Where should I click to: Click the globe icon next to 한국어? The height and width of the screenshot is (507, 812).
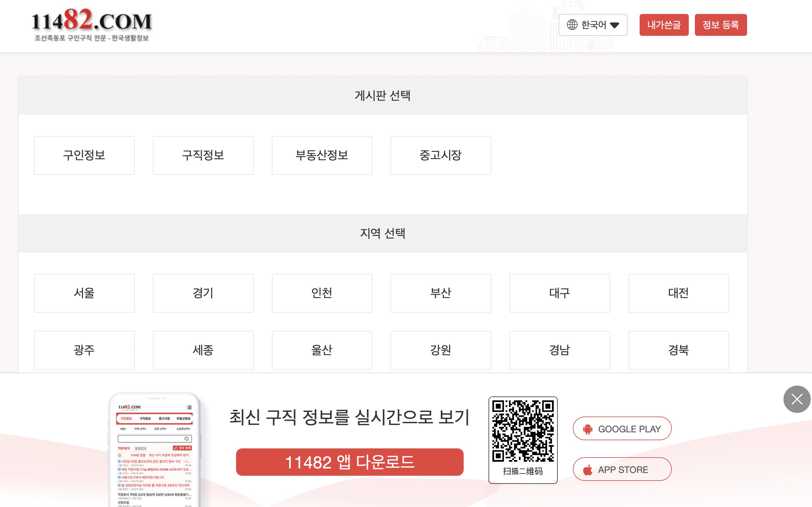point(571,25)
